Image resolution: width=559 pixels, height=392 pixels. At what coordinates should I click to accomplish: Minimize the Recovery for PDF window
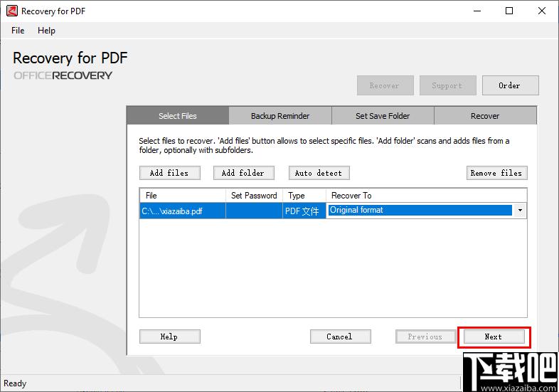[x=477, y=11]
